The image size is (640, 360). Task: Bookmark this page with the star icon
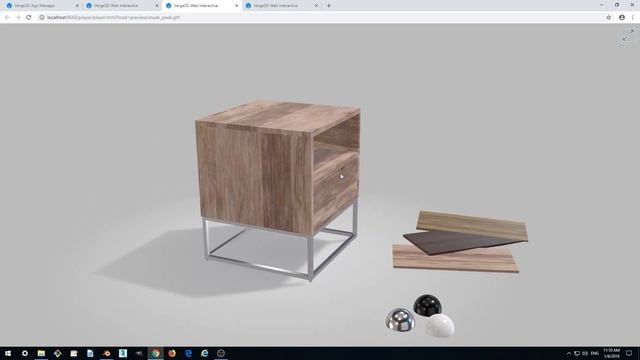(609, 18)
